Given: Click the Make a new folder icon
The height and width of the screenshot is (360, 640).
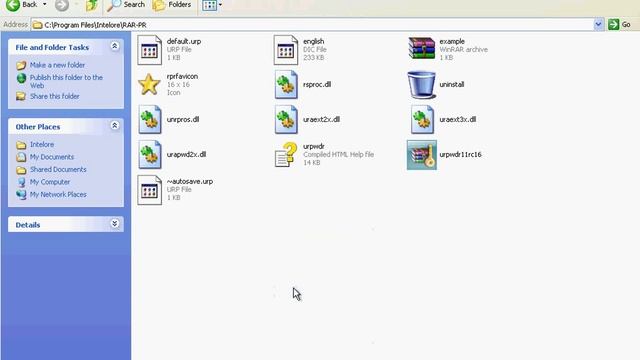Looking at the screenshot, I should coord(21,65).
